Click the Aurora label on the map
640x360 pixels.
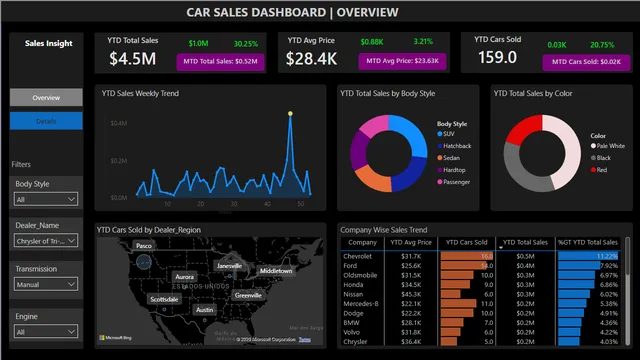(x=184, y=277)
